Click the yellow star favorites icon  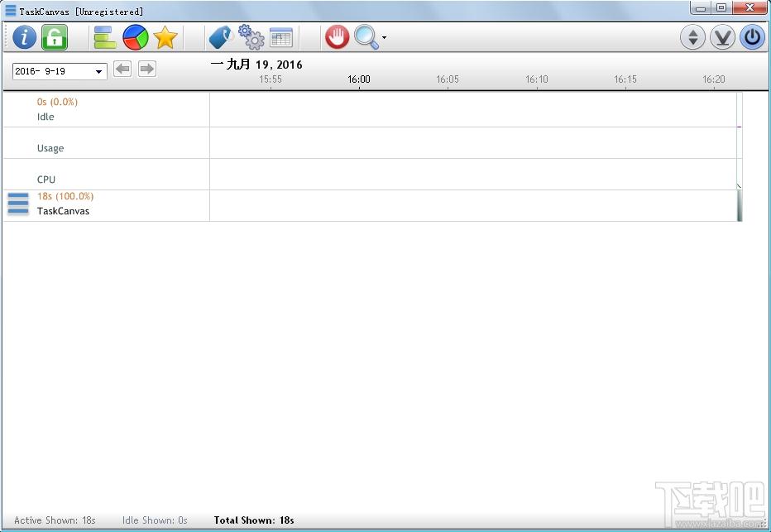[x=165, y=37]
